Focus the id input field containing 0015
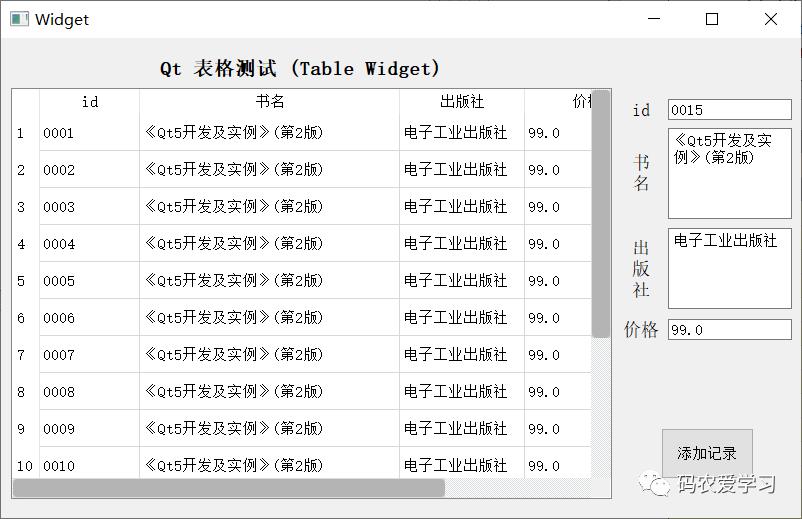This screenshot has height=519, width=802. pos(729,110)
